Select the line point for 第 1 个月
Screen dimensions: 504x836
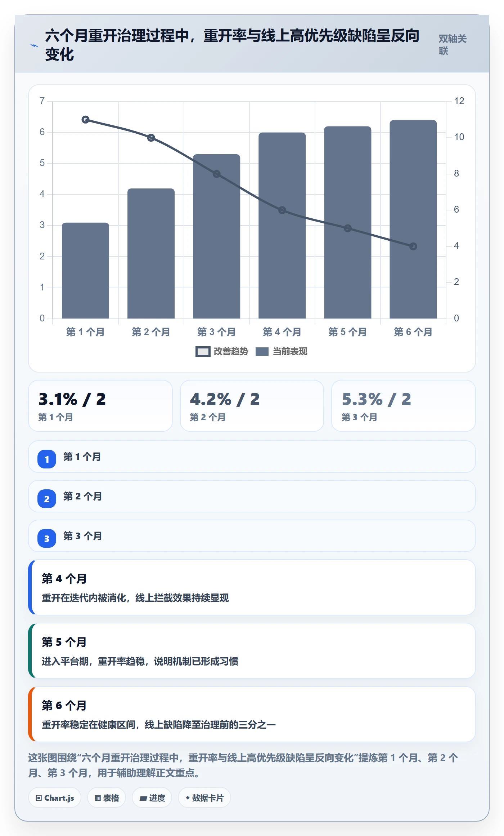85,120
